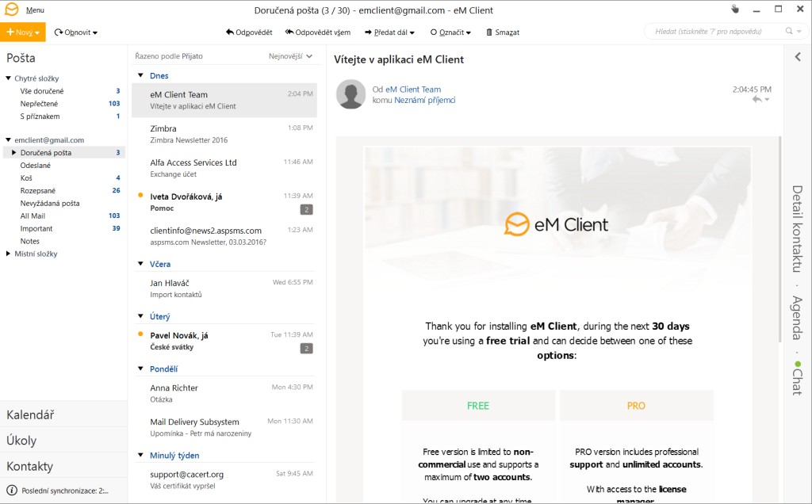This screenshot has width=812, height=504.
Task: Click the sender avatar picture
Action: coord(351,94)
